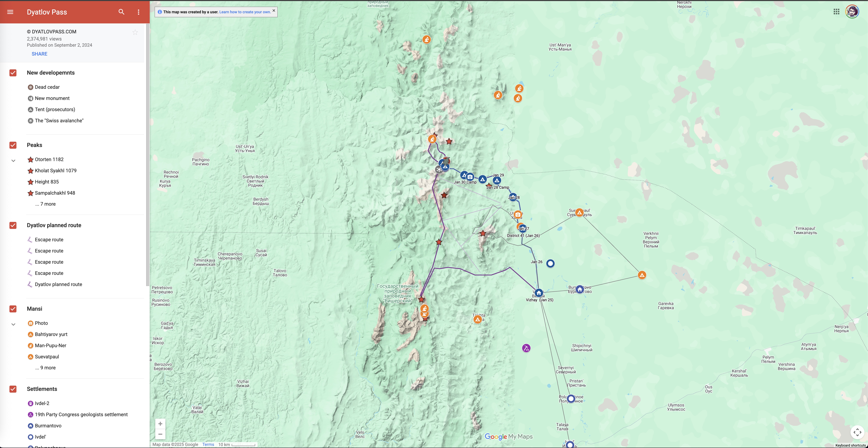Select Suevatpaul legend item
Screen dimensions: 868x448
(x=47, y=357)
